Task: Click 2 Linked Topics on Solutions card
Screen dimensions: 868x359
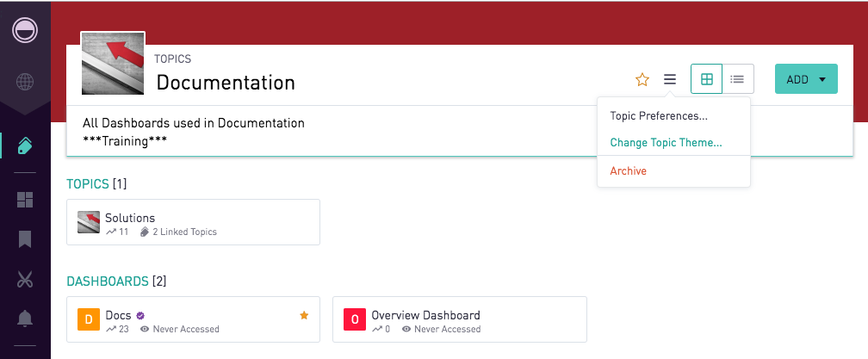Action: (x=178, y=232)
